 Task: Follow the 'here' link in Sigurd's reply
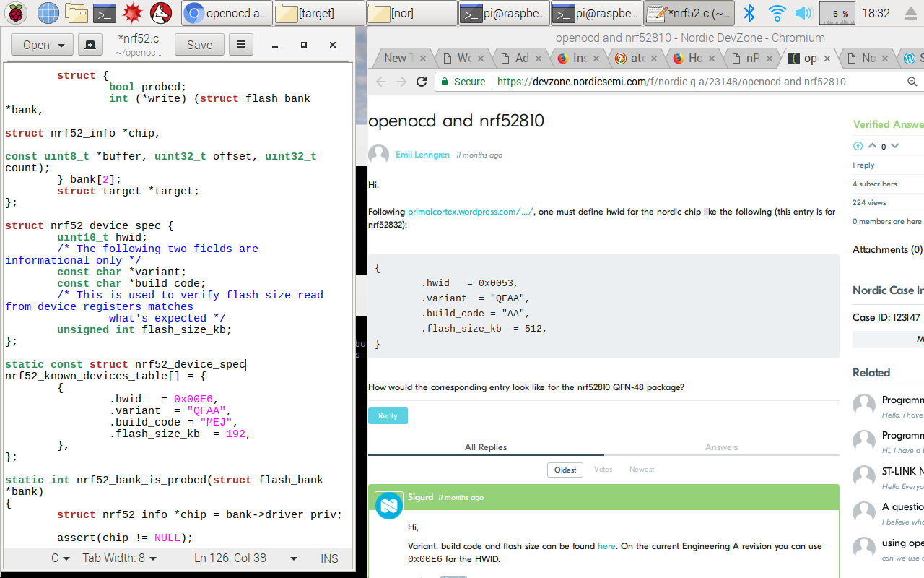pyautogui.click(x=606, y=546)
